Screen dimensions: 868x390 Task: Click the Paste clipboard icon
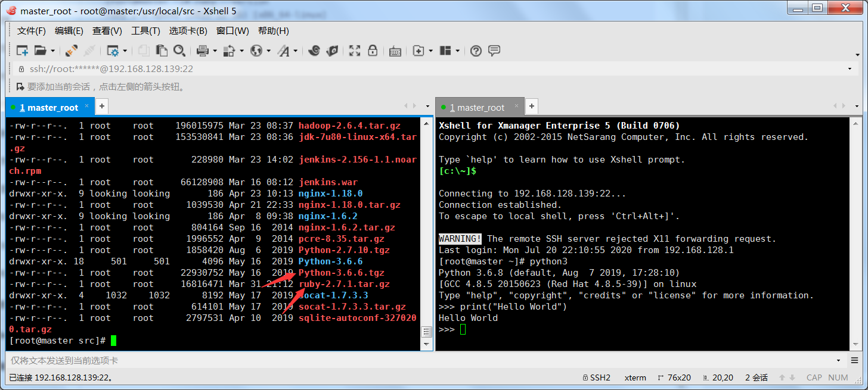[x=162, y=51]
